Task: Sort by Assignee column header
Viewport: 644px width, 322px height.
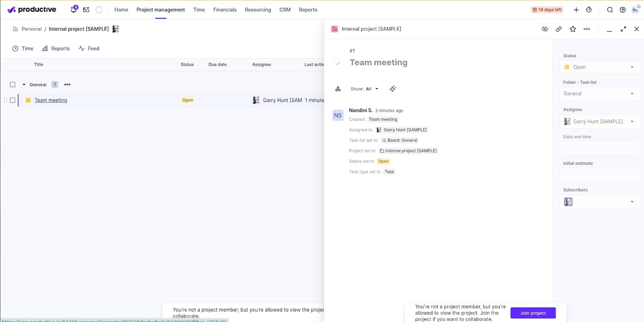Action: [x=261, y=64]
